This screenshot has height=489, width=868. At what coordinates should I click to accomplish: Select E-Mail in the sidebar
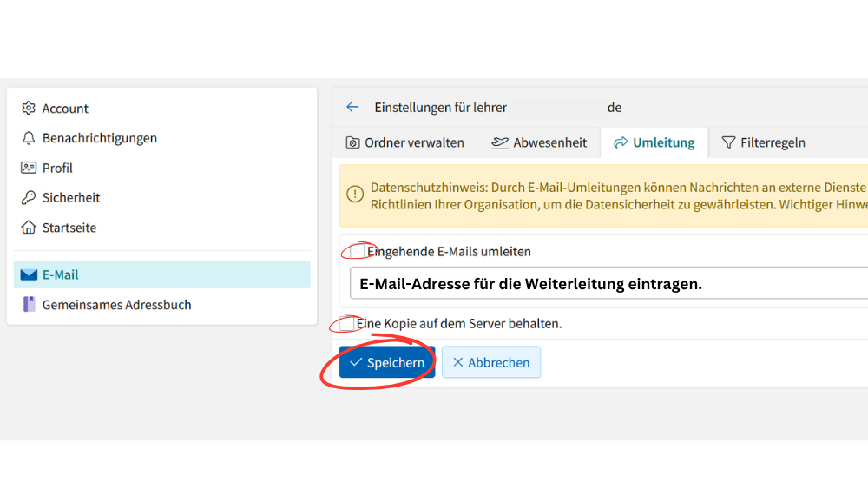[x=161, y=274]
